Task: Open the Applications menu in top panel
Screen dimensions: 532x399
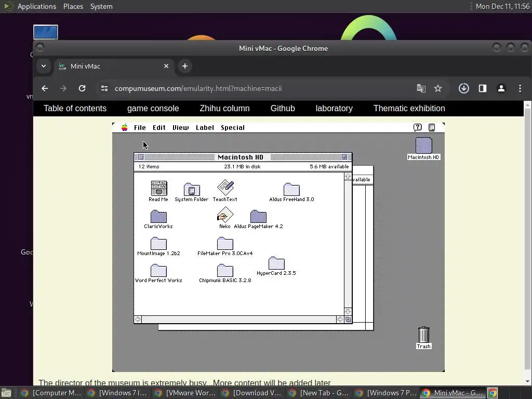Action: [x=37, y=6]
